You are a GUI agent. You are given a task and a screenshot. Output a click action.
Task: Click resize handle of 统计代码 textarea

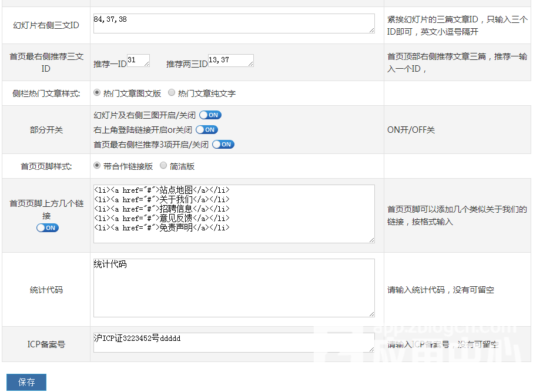click(x=371, y=314)
